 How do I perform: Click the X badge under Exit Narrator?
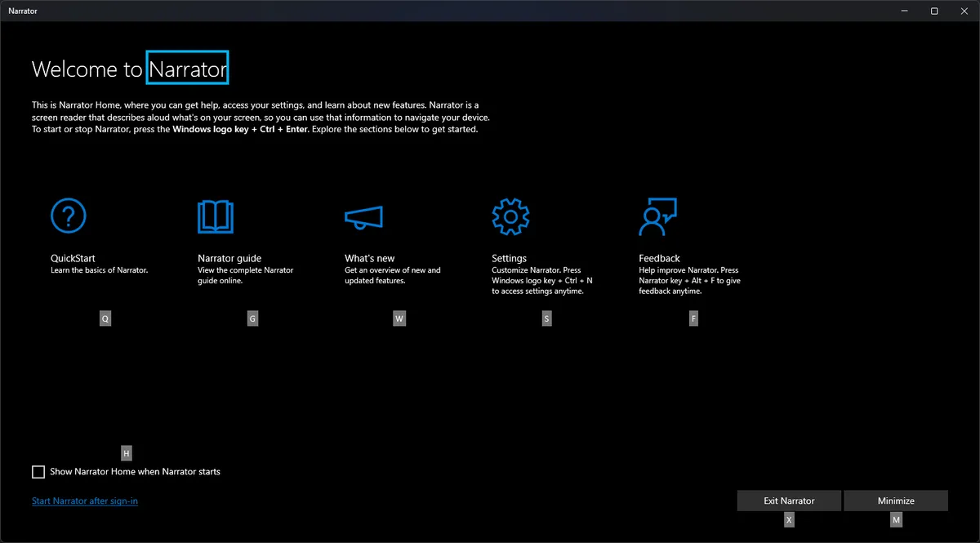(x=789, y=519)
